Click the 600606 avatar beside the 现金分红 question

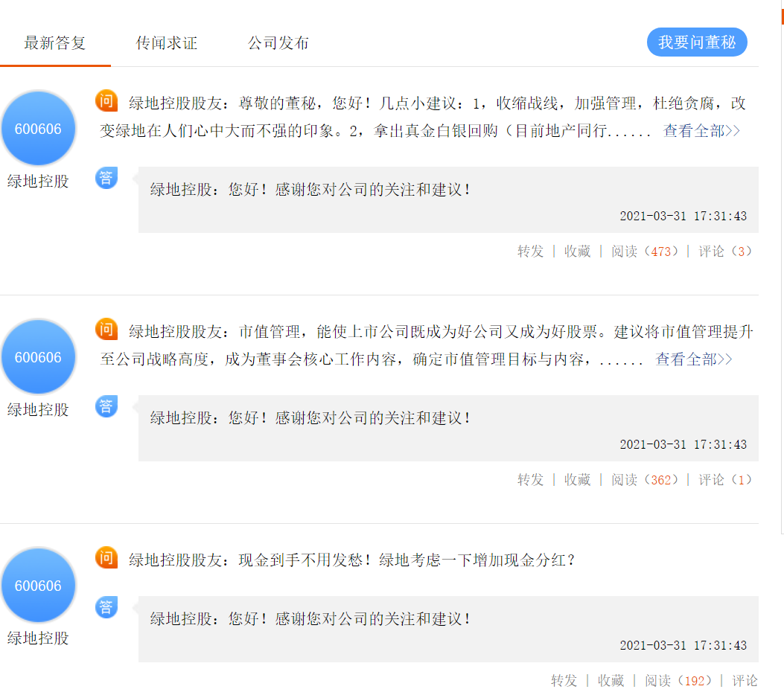pos(38,585)
